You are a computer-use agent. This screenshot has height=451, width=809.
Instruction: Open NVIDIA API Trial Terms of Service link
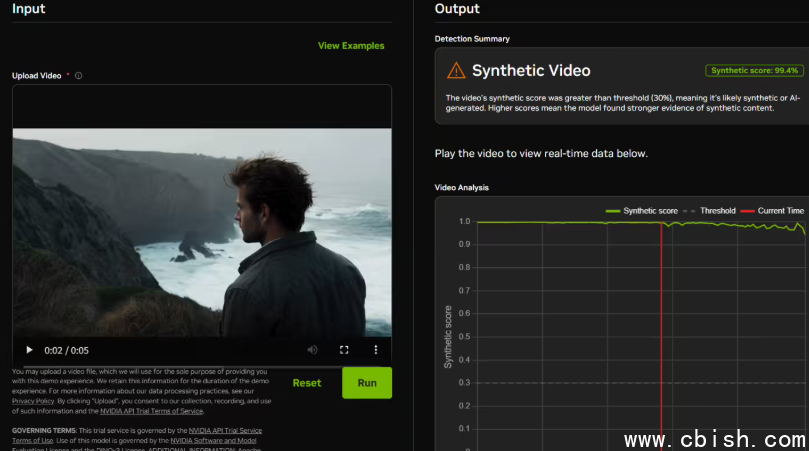pyautogui.click(x=152, y=411)
